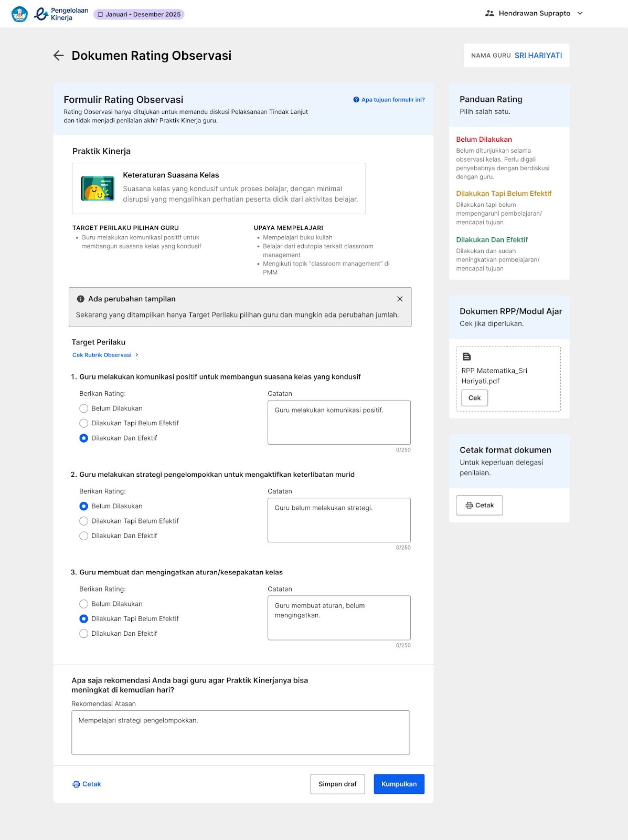Select Belum Dilakukan for target 3
This screenshot has width=628, height=840.
tap(83, 604)
